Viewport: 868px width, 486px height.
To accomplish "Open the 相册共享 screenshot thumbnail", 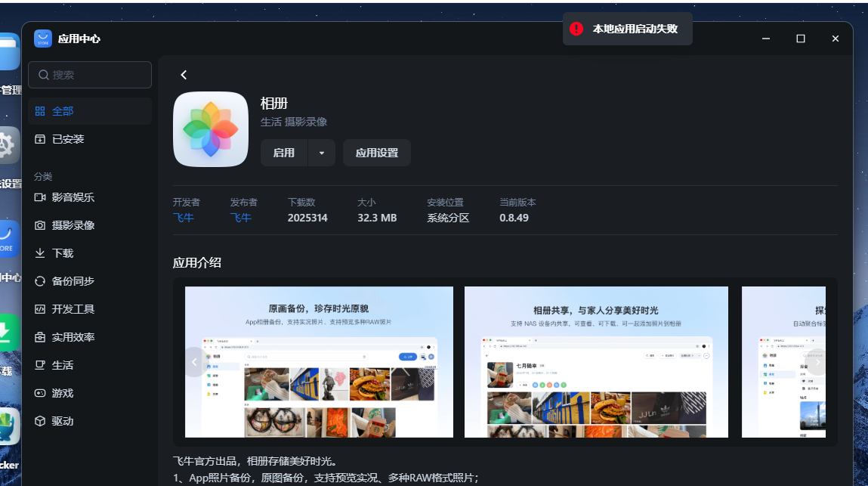I will (x=596, y=362).
